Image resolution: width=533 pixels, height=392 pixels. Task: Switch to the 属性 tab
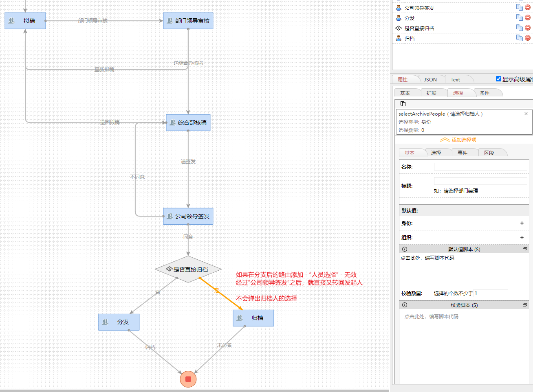click(x=403, y=80)
